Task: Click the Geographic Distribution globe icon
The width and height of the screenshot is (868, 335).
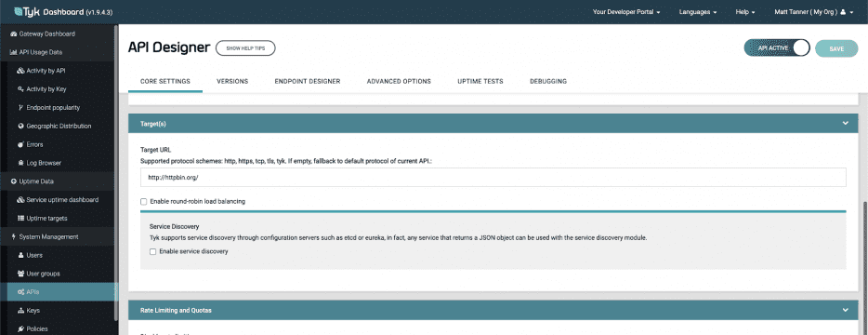Action: tap(20, 126)
